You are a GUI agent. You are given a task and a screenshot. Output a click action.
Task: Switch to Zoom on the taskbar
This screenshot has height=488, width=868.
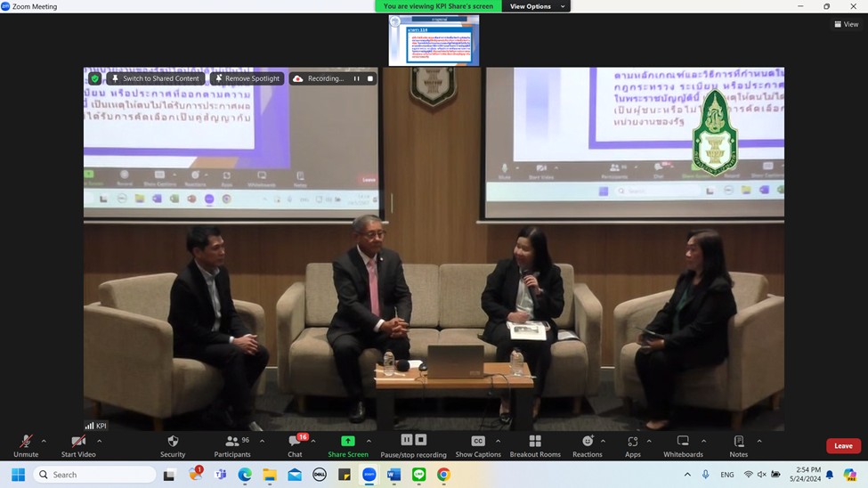pyautogui.click(x=369, y=475)
